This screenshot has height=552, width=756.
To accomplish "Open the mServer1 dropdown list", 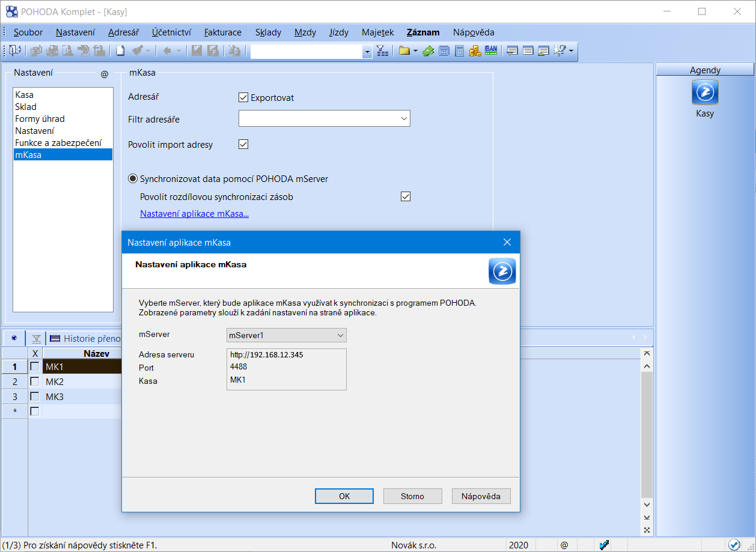I will [340, 335].
